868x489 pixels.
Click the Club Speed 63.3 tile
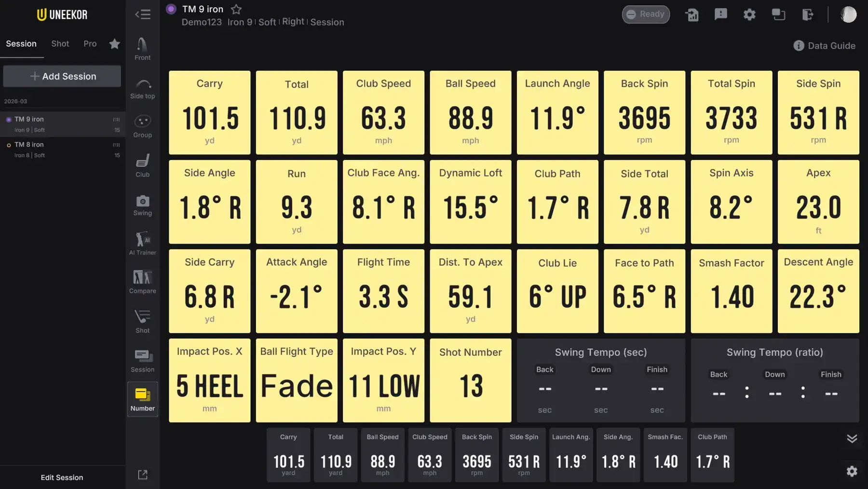383,112
